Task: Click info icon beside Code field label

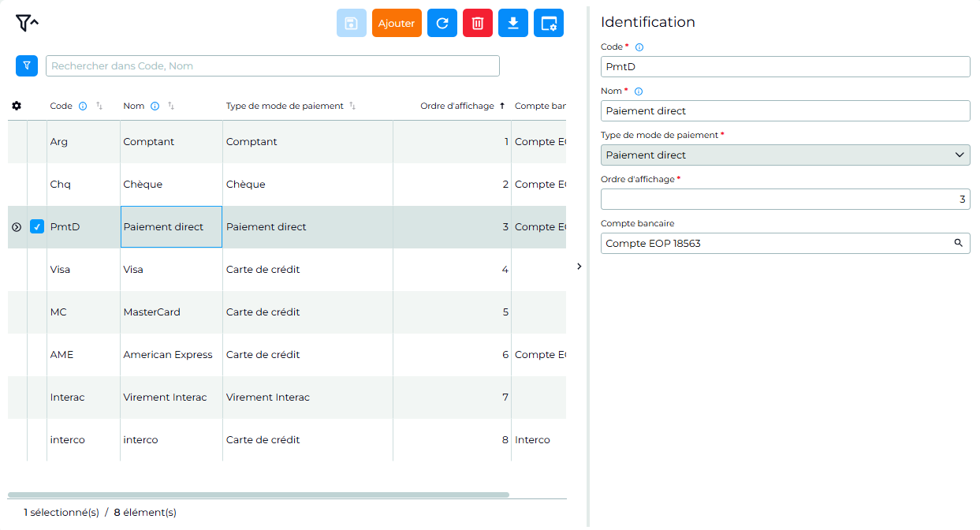Action: point(639,47)
